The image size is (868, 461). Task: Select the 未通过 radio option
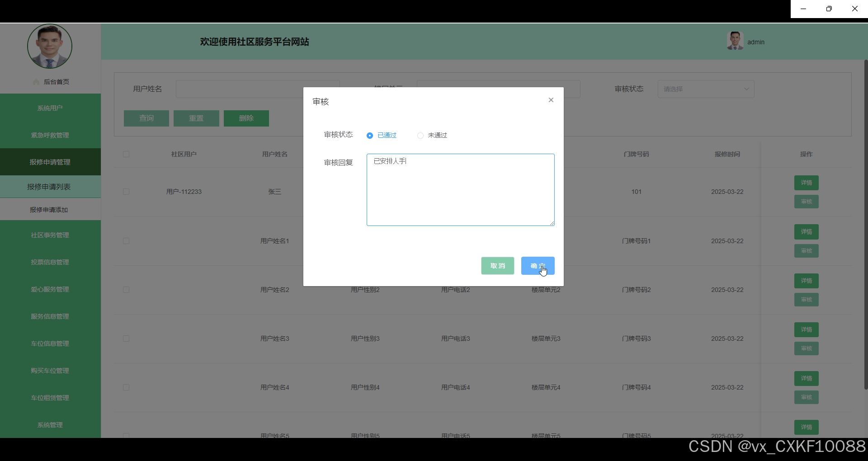tap(432, 135)
